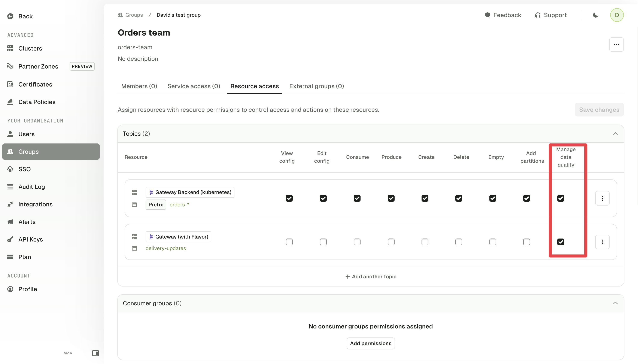Open the user avatar D menu
The height and width of the screenshot is (364, 638).
(x=617, y=15)
